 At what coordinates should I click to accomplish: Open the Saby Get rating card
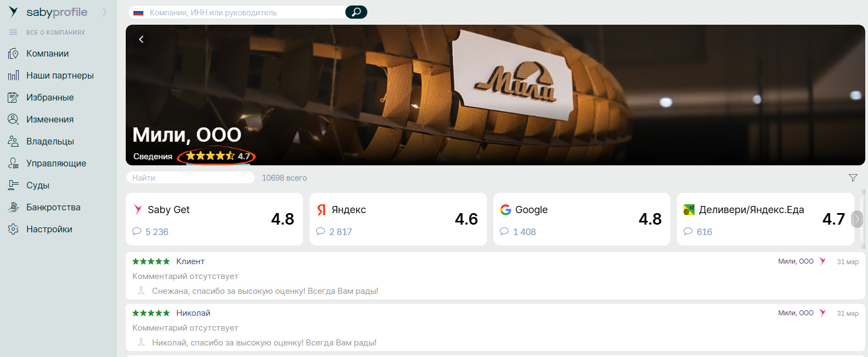point(214,219)
